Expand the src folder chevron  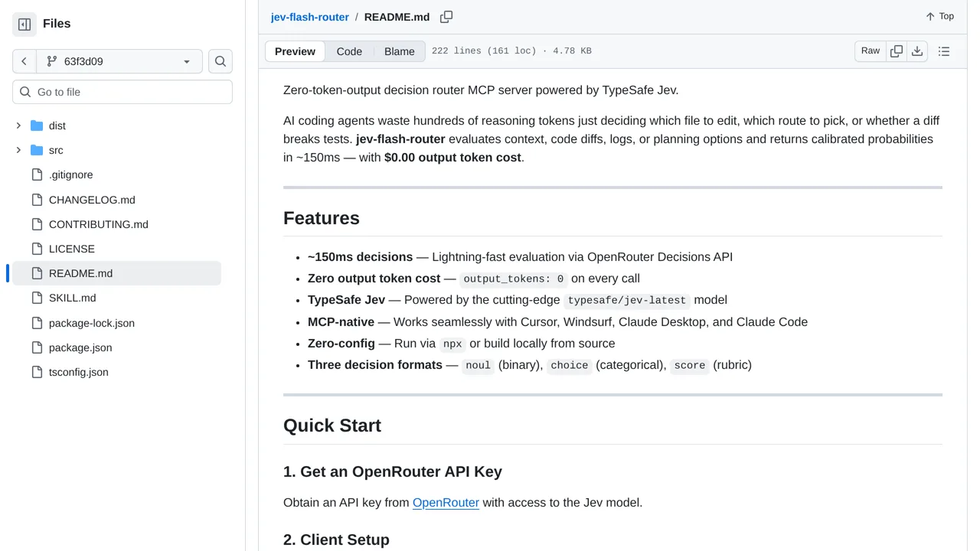pos(18,150)
